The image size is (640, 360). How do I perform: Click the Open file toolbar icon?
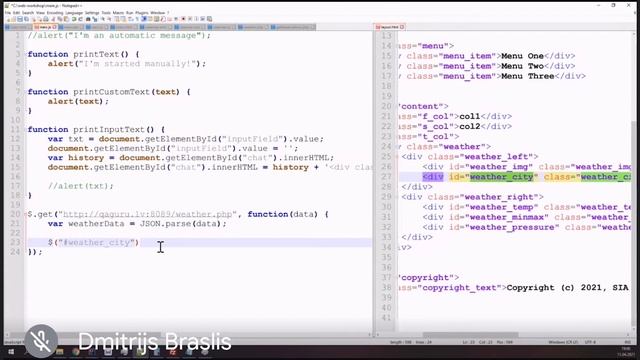click(x=13, y=19)
